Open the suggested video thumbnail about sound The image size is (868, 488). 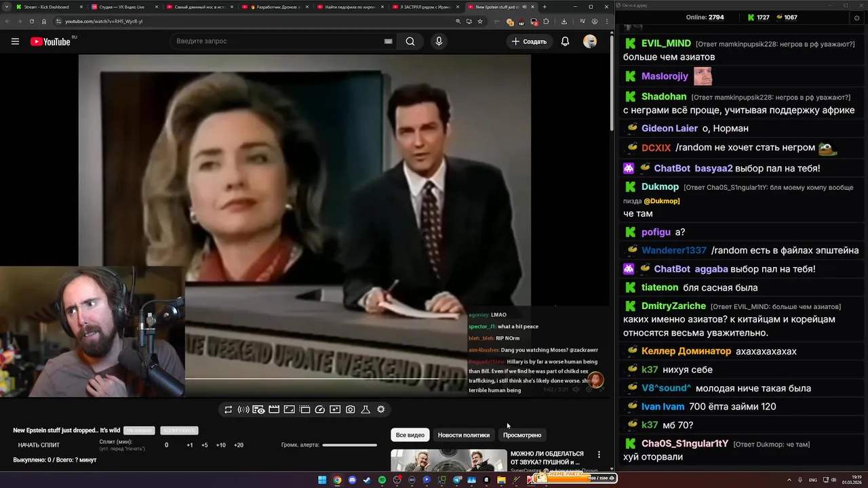tap(448, 460)
